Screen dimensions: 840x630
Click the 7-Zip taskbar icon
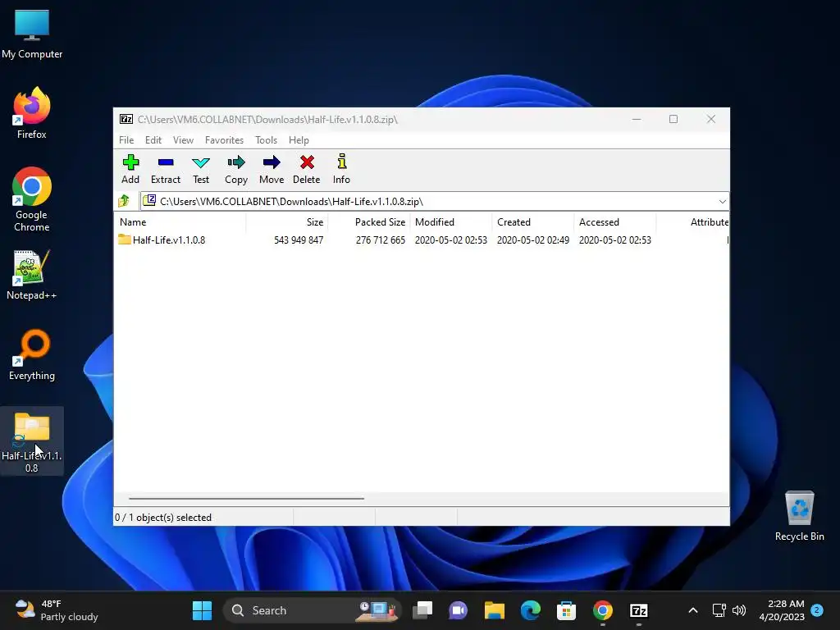tap(638, 610)
